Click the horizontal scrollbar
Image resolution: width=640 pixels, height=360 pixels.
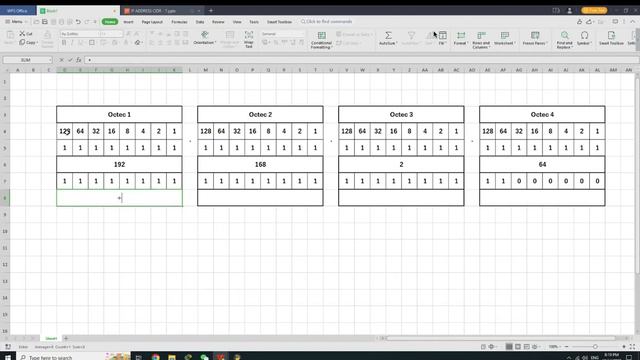tap(500, 338)
